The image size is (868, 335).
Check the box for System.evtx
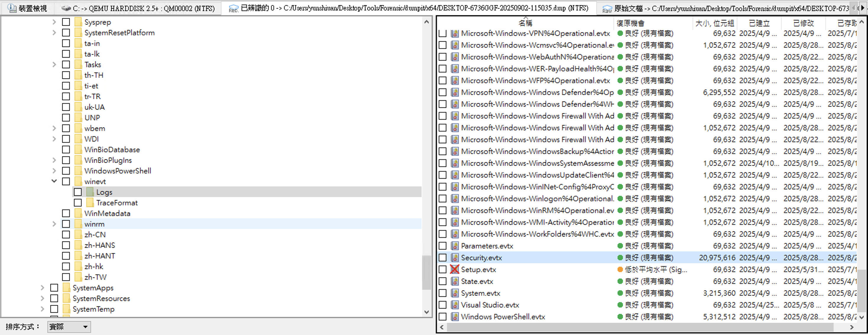[443, 293]
